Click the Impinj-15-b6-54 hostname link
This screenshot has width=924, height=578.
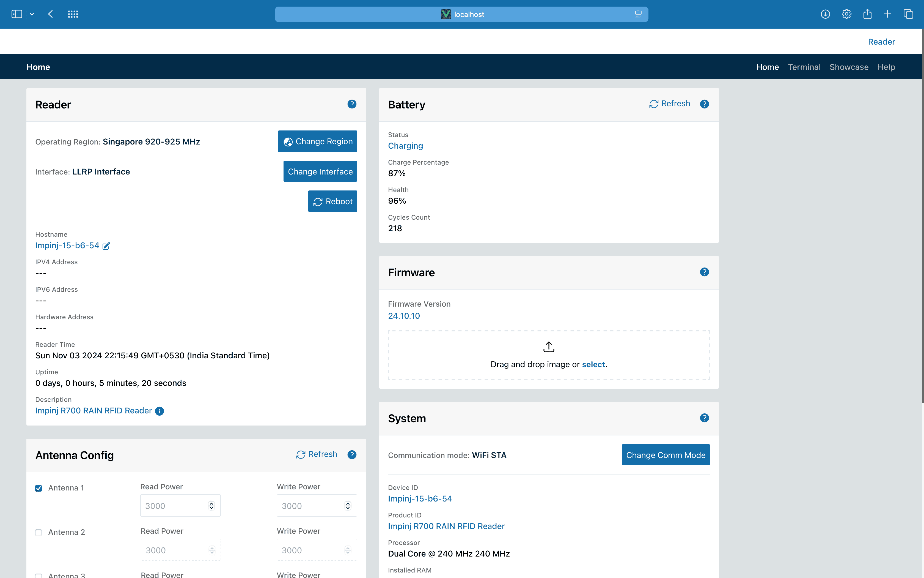tap(67, 246)
